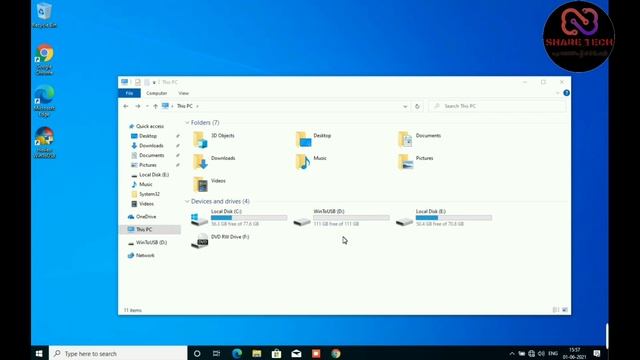Expand the ribbon with the chevron

click(558, 93)
